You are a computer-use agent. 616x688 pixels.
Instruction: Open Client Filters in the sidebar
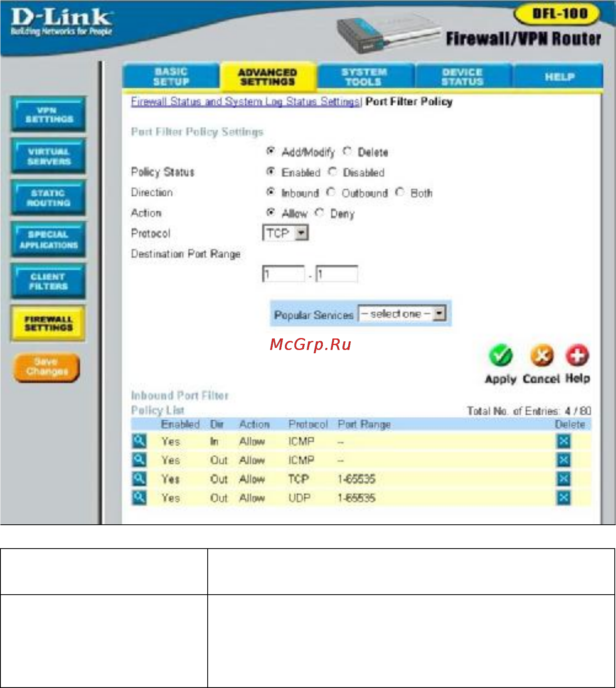pyautogui.click(x=49, y=281)
